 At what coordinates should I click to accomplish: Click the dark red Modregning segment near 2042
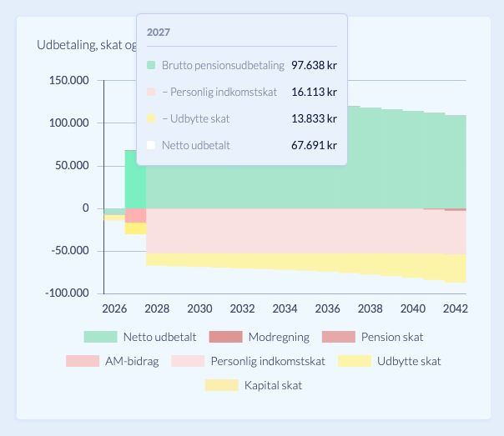click(x=456, y=209)
